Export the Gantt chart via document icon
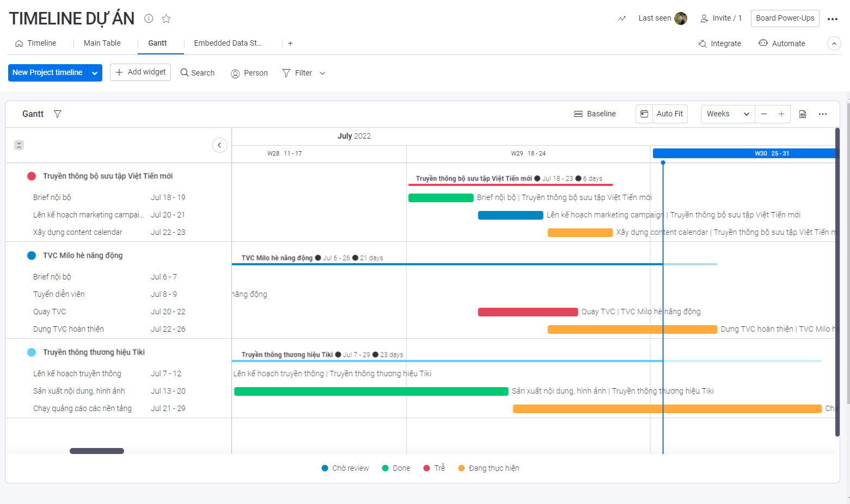The width and height of the screenshot is (850, 504). [802, 114]
